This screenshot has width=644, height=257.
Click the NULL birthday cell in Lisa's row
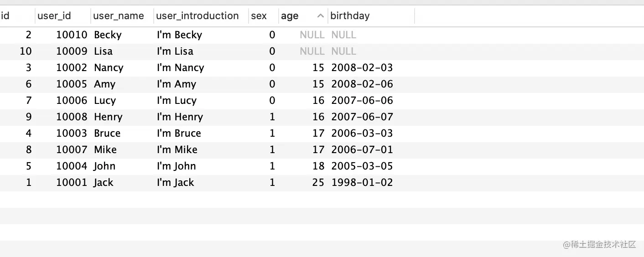click(x=344, y=51)
